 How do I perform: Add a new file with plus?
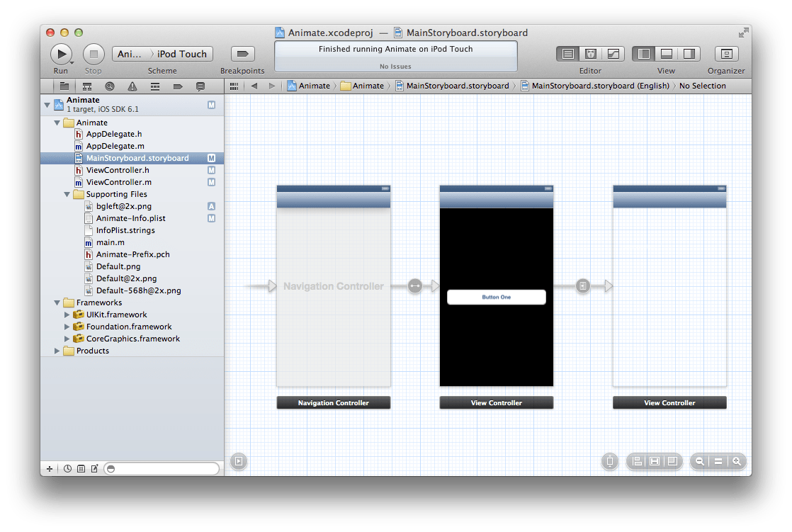pos(50,469)
